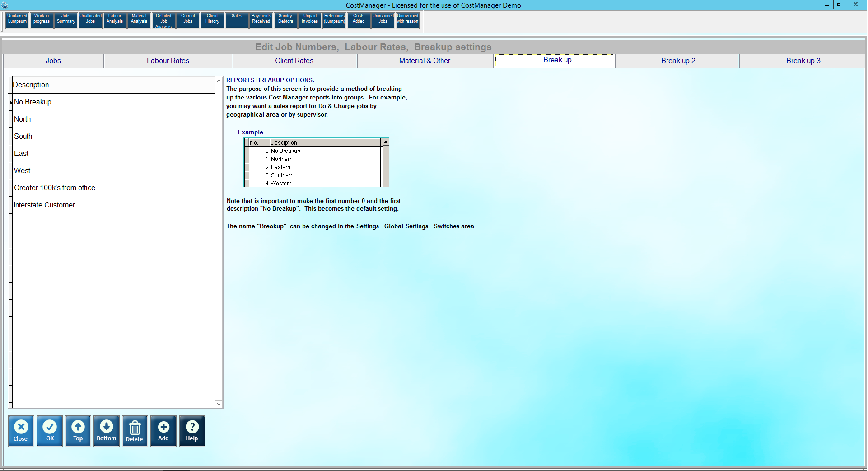Screen dimensions: 868x471
Task: Select Greater 100k's from office entry
Action: coord(113,188)
